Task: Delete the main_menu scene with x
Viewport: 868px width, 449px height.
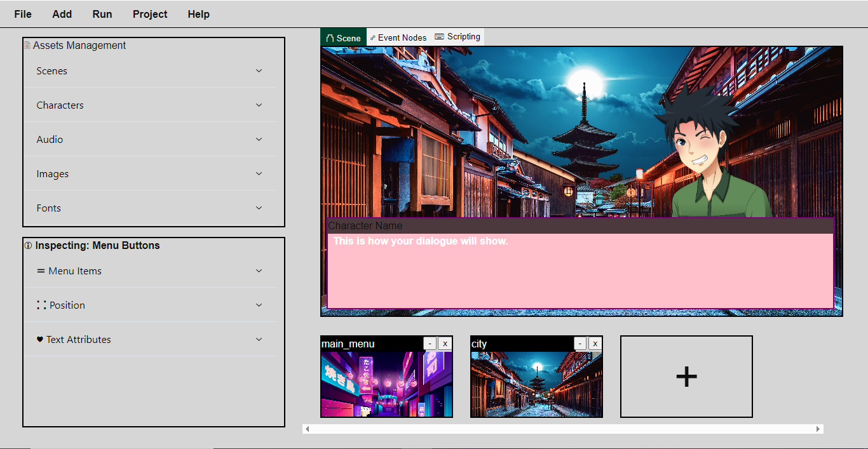Action: click(x=445, y=344)
